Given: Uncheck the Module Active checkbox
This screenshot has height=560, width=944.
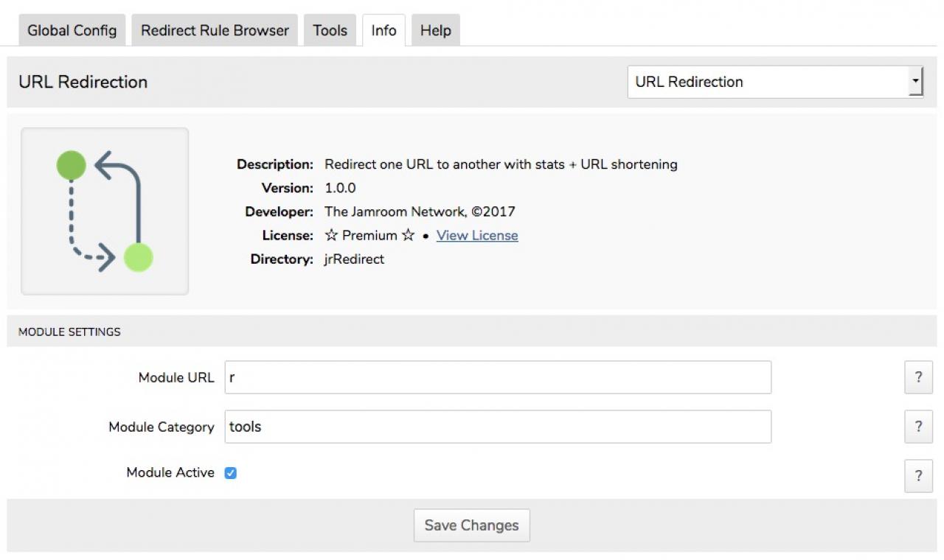Looking at the screenshot, I should click(231, 473).
